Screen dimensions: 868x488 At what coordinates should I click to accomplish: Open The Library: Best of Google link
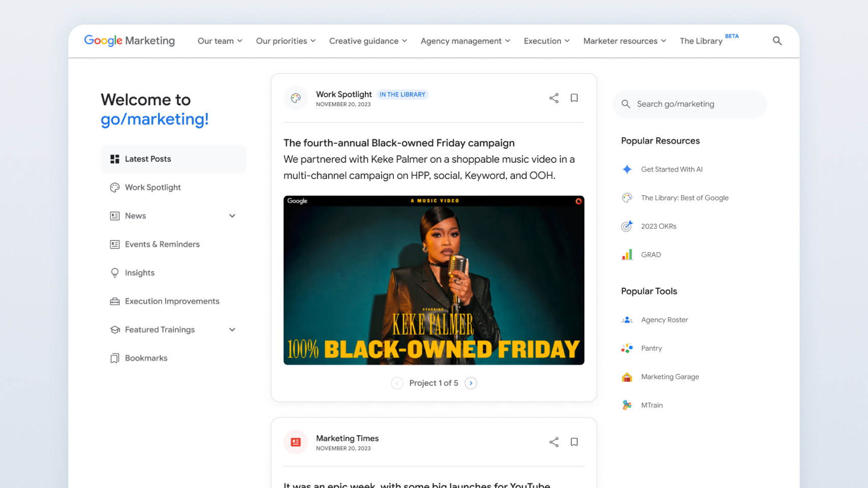pyautogui.click(x=685, y=198)
